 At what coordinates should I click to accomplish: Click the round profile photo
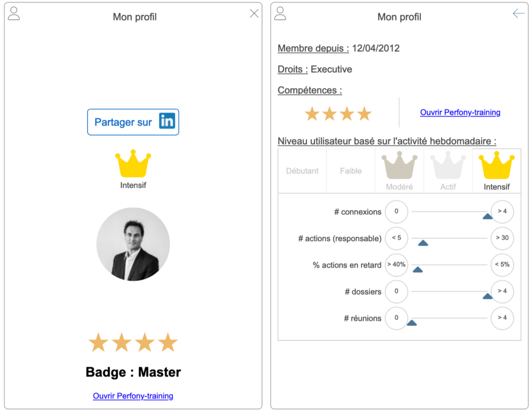(133, 244)
